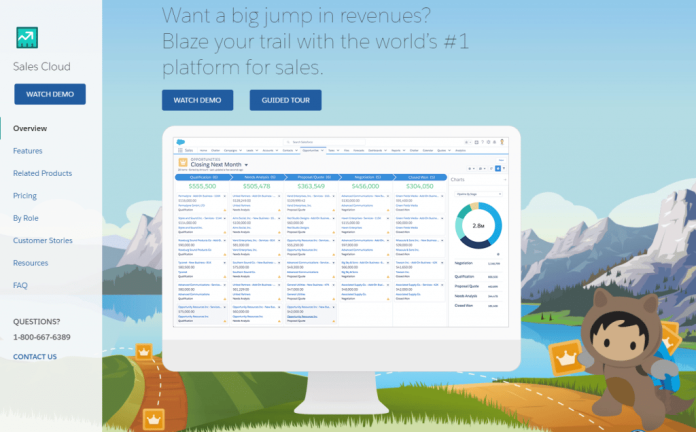Open Related Products in sidebar

coord(42,173)
